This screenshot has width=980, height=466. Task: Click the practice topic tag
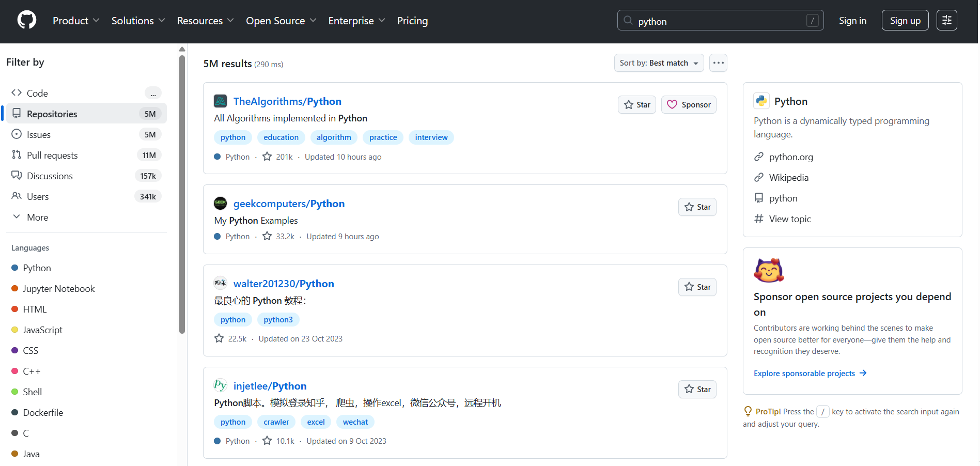click(x=383, y=137)
